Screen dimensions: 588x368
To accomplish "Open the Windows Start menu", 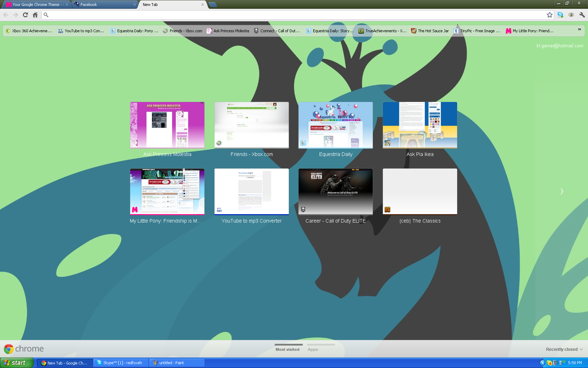I will (x=17, y=363).
